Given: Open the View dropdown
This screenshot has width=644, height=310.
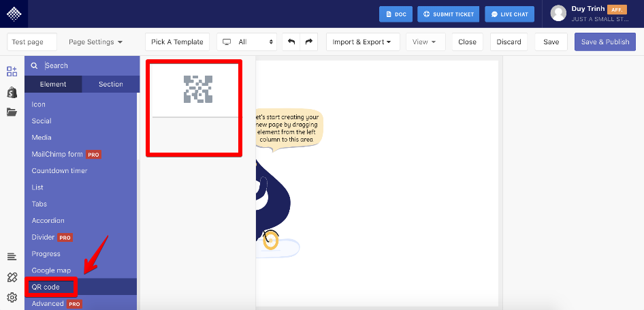Looking at the screenshot, I should point(425,42).
